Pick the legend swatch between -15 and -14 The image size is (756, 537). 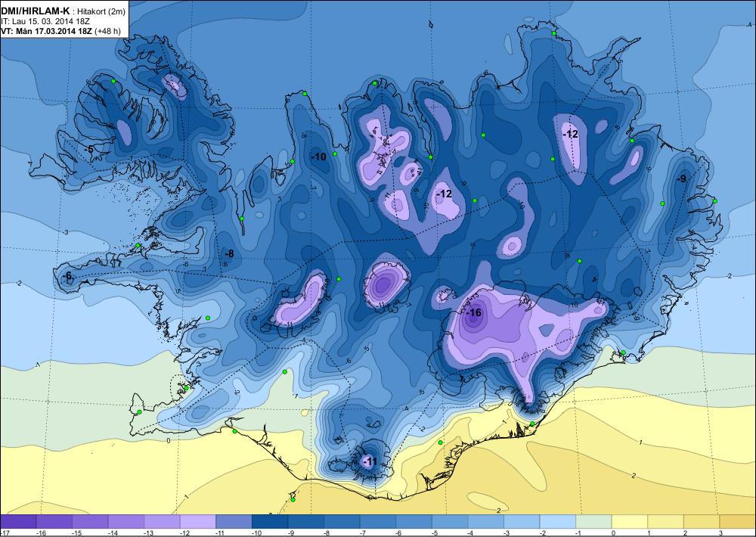click(x=90, y=522)
